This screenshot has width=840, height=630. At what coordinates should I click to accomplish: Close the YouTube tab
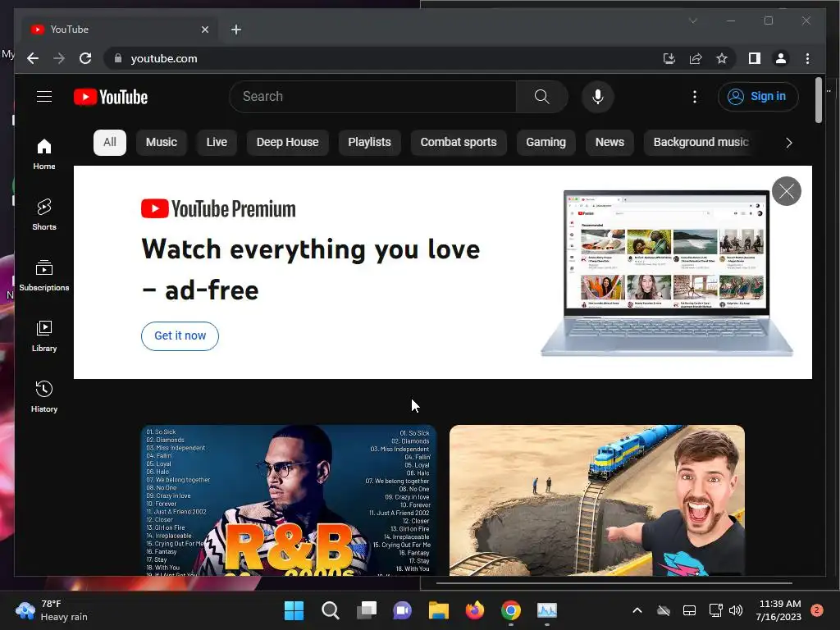pos(204,30)
